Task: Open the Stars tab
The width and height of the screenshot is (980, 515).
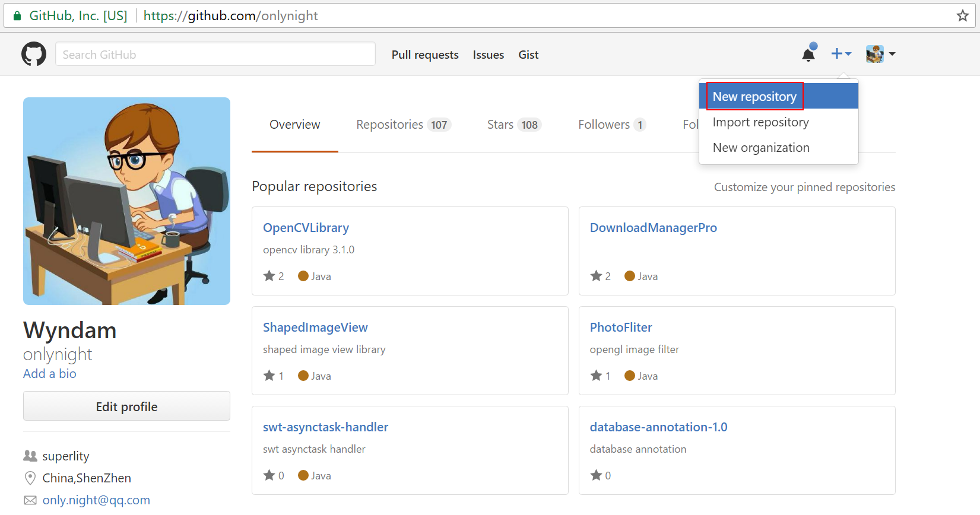Action: click(x=514, y=125)
